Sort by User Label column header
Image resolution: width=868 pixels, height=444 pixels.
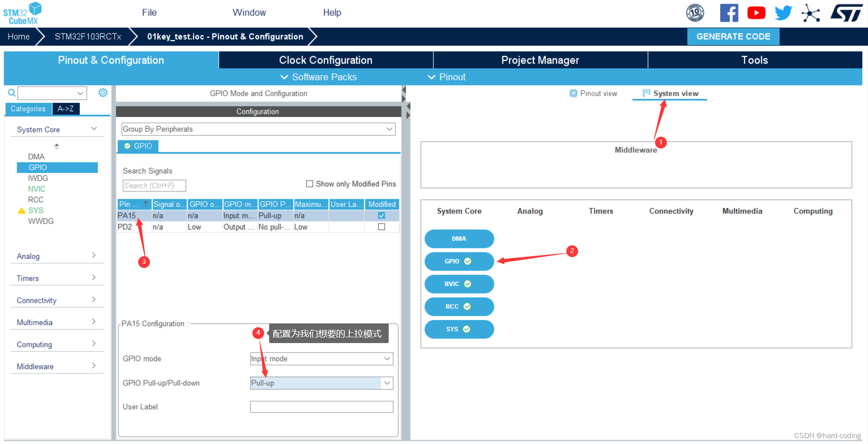pyautogui.click(x=347, y=204)
